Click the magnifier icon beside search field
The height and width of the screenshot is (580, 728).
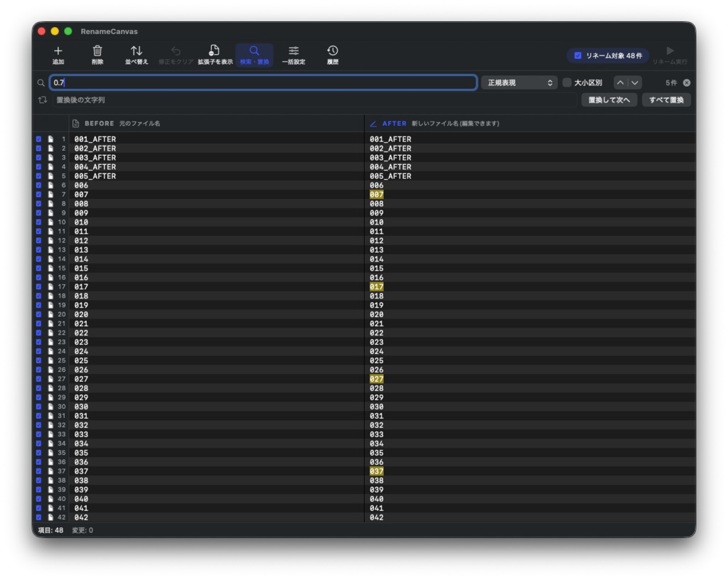41,82
